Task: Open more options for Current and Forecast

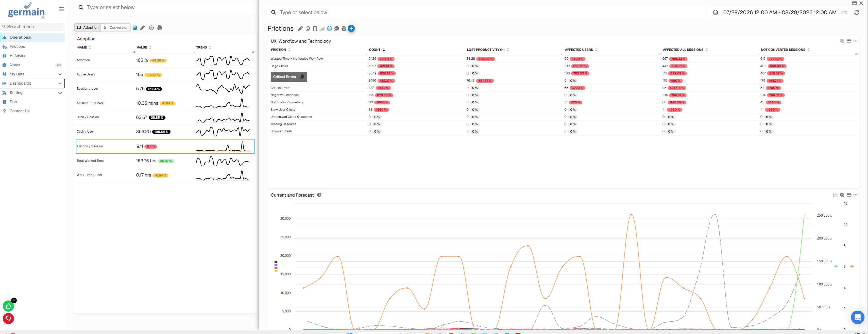Action: (x=855, y=195)
